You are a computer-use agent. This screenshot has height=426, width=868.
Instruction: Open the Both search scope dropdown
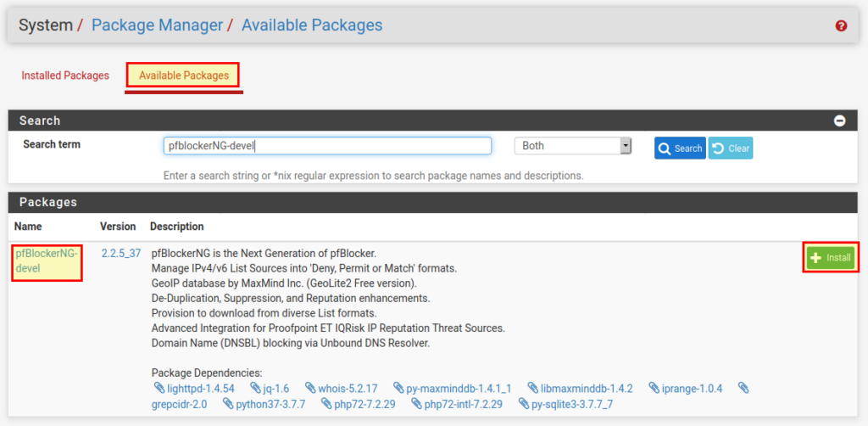(x=573, y=146)
